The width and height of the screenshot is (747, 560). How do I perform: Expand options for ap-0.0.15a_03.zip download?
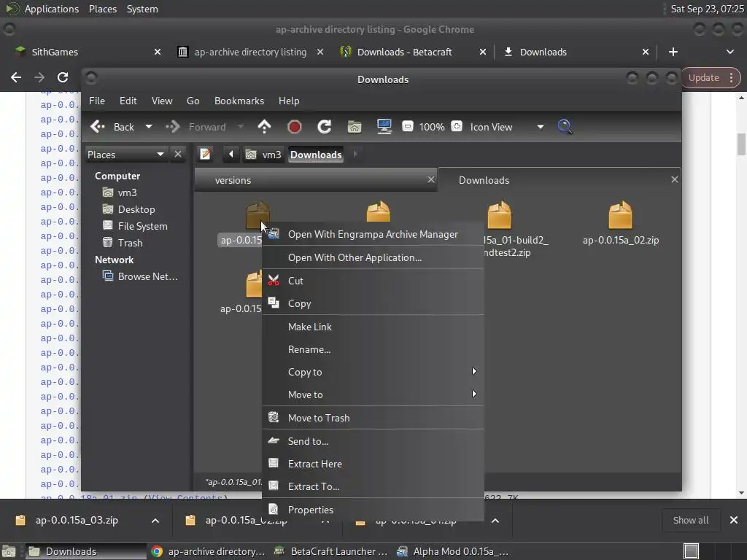tap(155, 521)
